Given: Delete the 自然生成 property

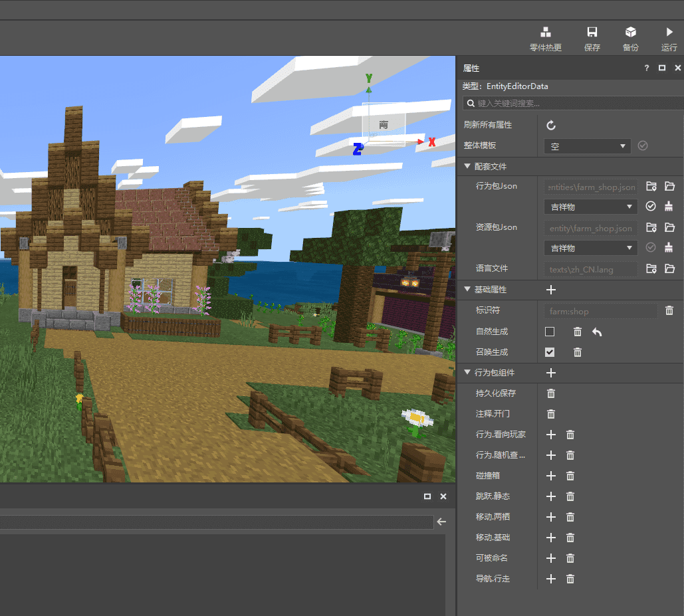Looking at the screenshot, I should (578, 332).
